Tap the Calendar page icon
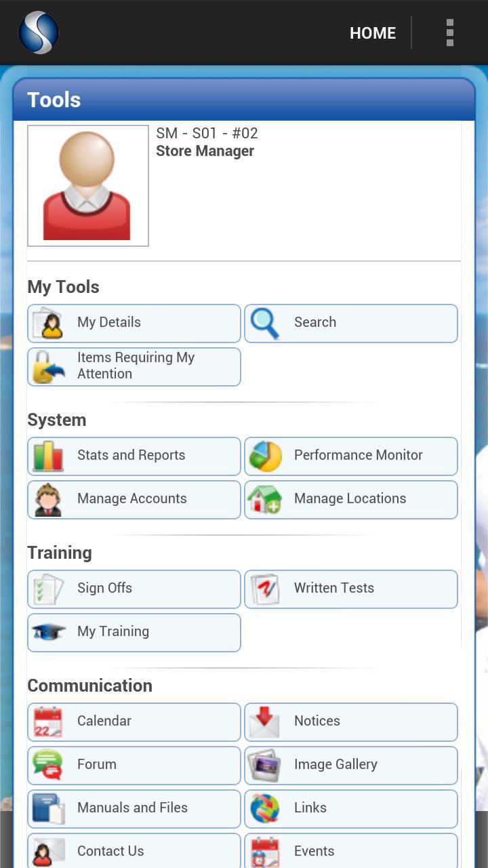This screenshot has height=868, width=488. click(48, 722)
